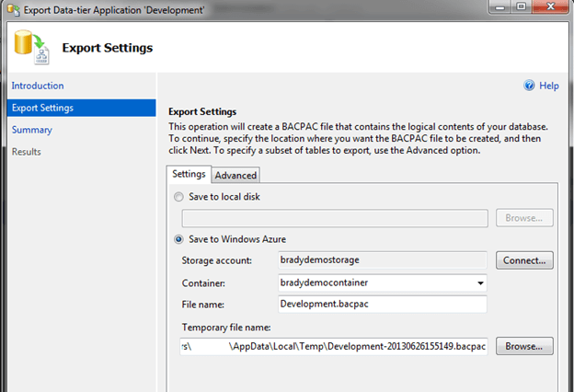Select Export Settings in the sidebar

pyautogui.click(x=81, y=108)
